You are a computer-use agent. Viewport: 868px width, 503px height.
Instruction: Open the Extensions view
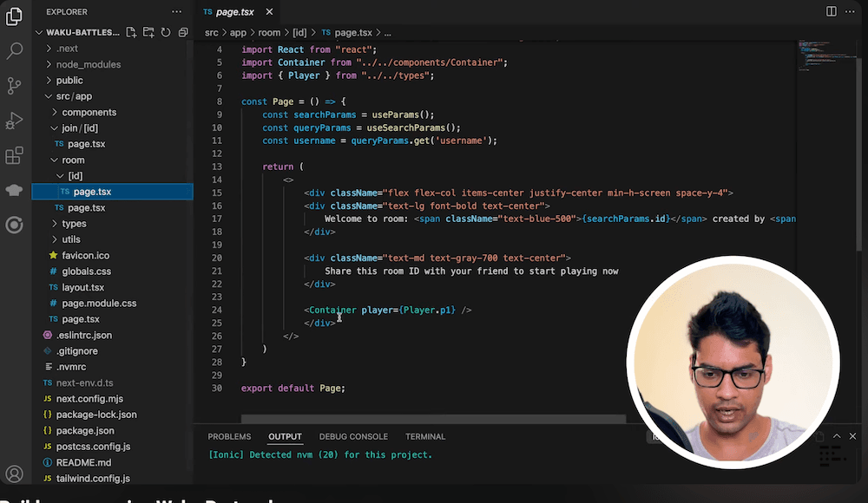(x=14, y=156)
